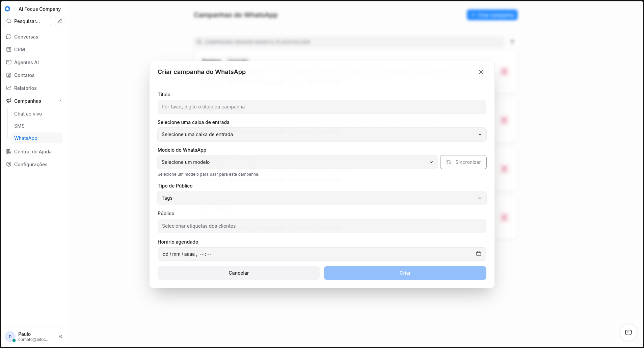Open Chat ao vivo campaigns

pyautogui.click(x=28, y=114)
